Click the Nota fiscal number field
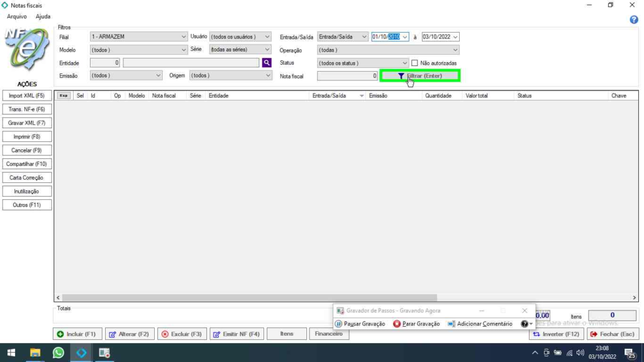This screenshot has height=362, width=644. [347, 76]
